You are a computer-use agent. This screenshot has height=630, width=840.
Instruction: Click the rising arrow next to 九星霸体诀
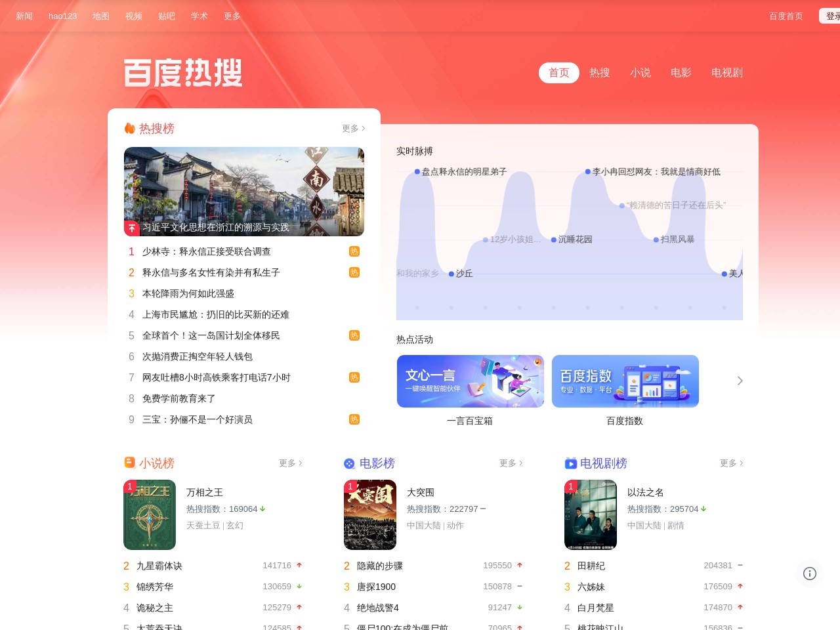tap(299, 565)
